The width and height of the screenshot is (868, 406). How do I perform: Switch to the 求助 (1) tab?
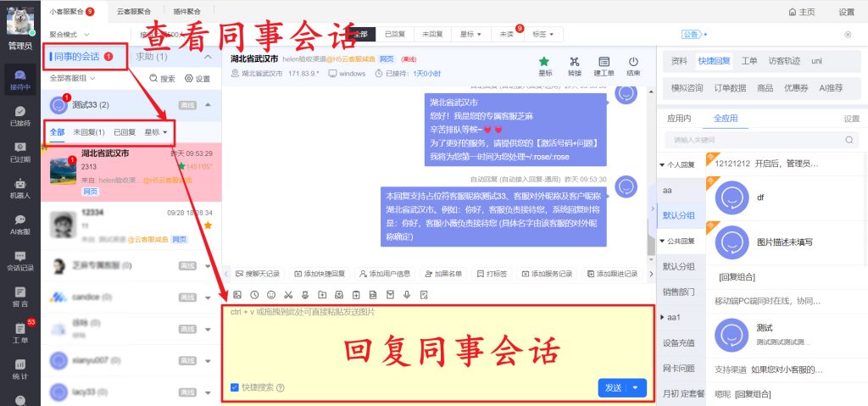coord(152,57)
